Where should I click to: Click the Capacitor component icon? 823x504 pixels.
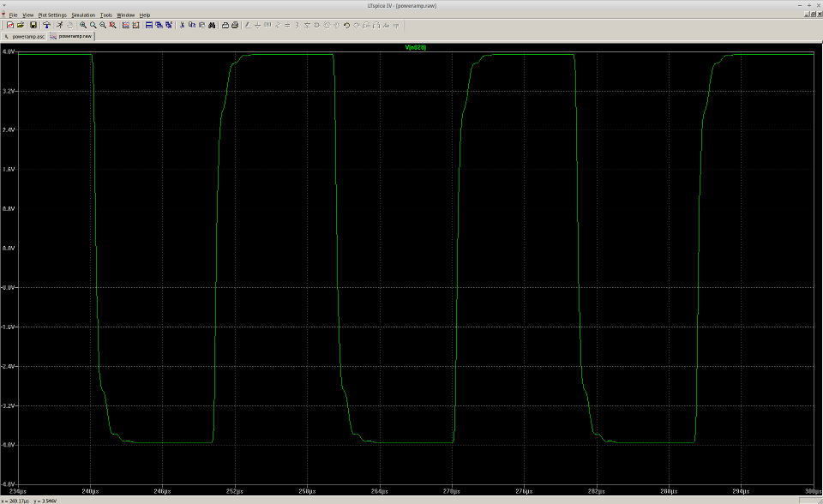click(x=287, y=25)
